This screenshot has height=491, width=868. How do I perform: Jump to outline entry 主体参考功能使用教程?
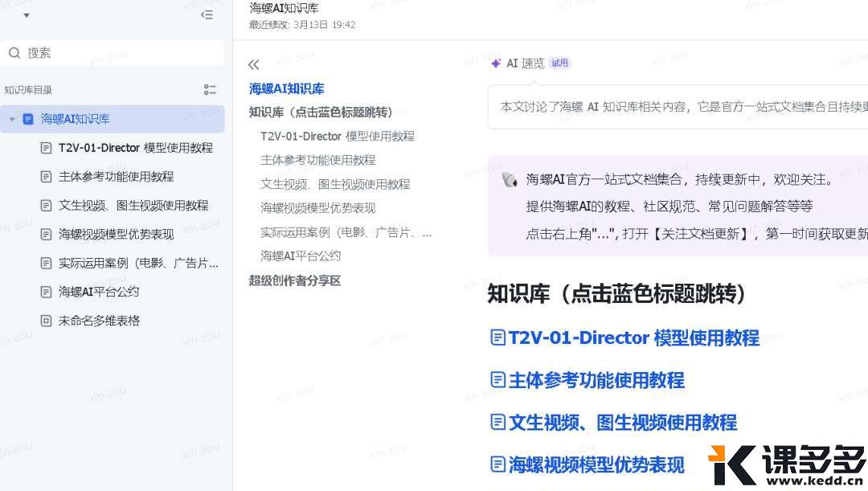(318, 160)
